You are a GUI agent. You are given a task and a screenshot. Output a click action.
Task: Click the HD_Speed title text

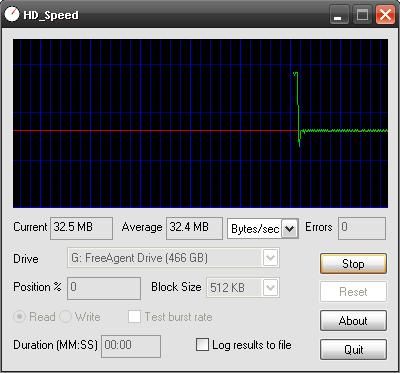tap(51, 15)
